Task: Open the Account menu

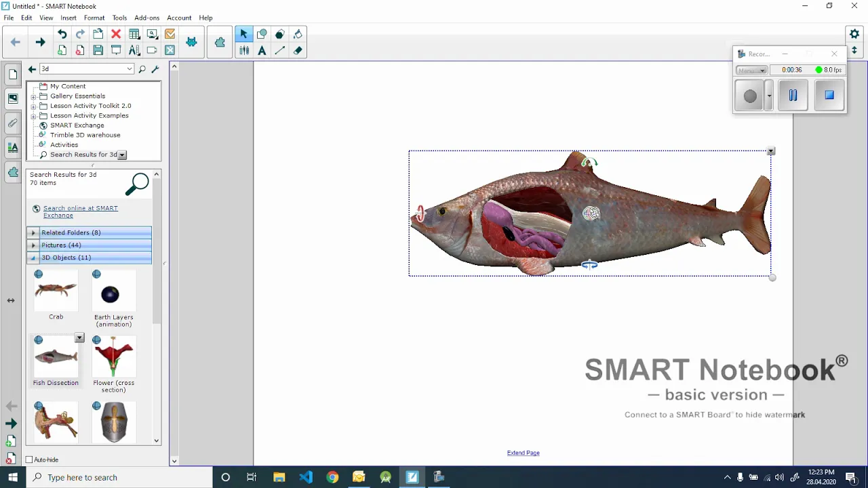Action: tap(179, 18)
